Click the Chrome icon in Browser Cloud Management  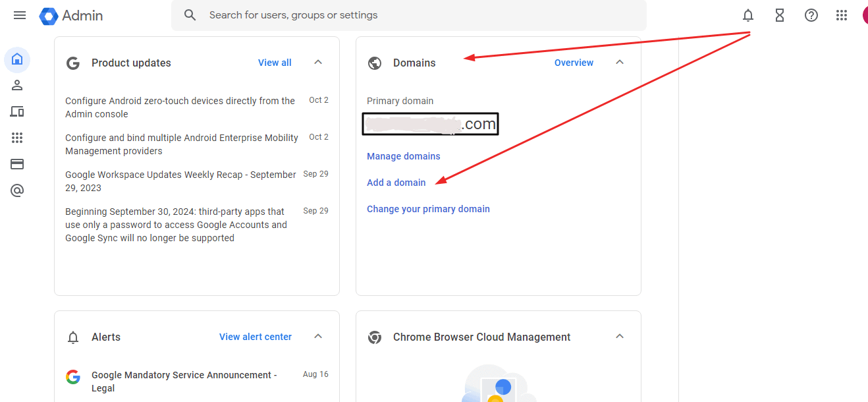pos(375,337)
